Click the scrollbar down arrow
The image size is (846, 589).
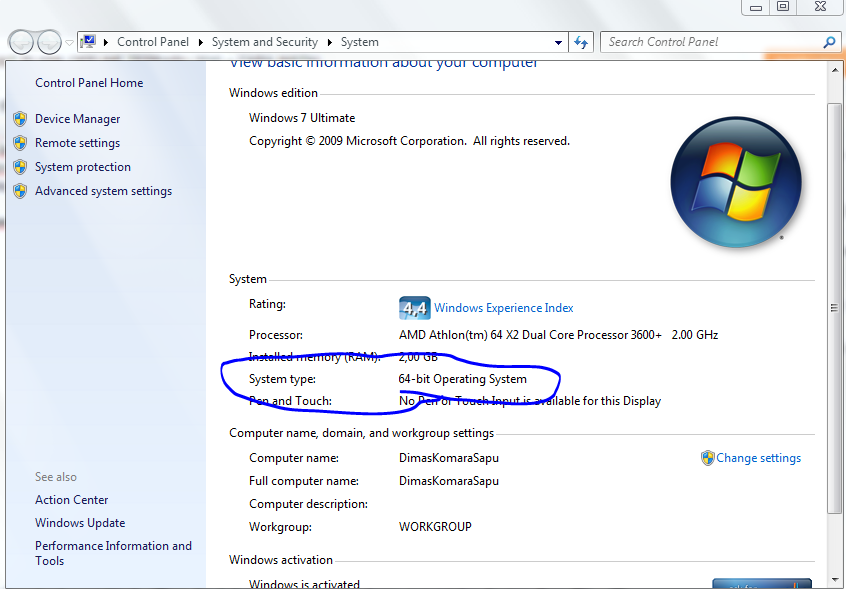[834, 579]
